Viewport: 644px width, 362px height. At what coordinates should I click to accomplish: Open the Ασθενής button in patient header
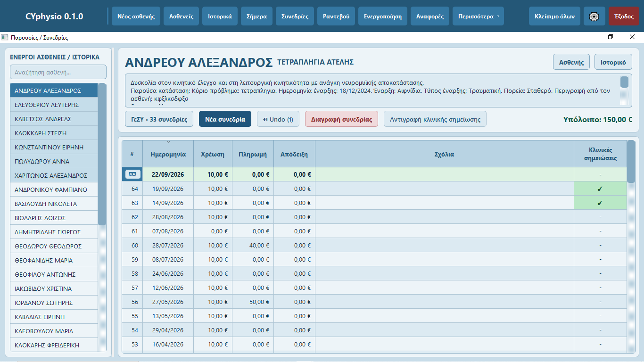(x=571, y=62)
